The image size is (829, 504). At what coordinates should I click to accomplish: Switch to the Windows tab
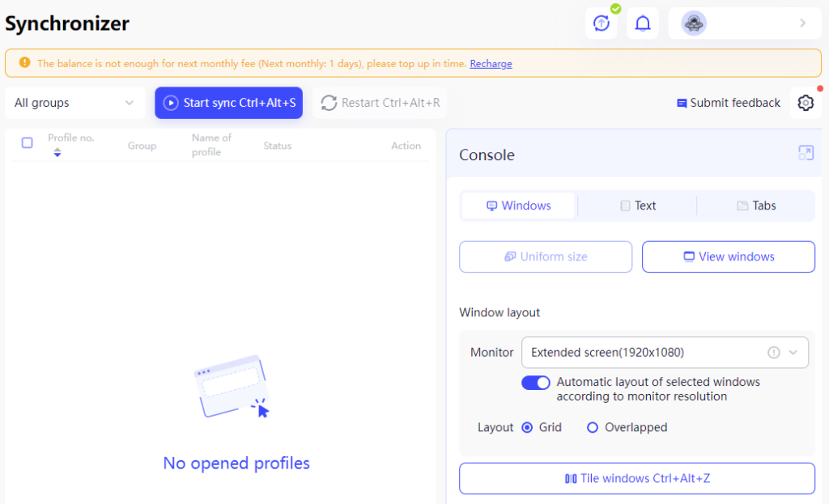pyautogui.click(x=518, y=205)
